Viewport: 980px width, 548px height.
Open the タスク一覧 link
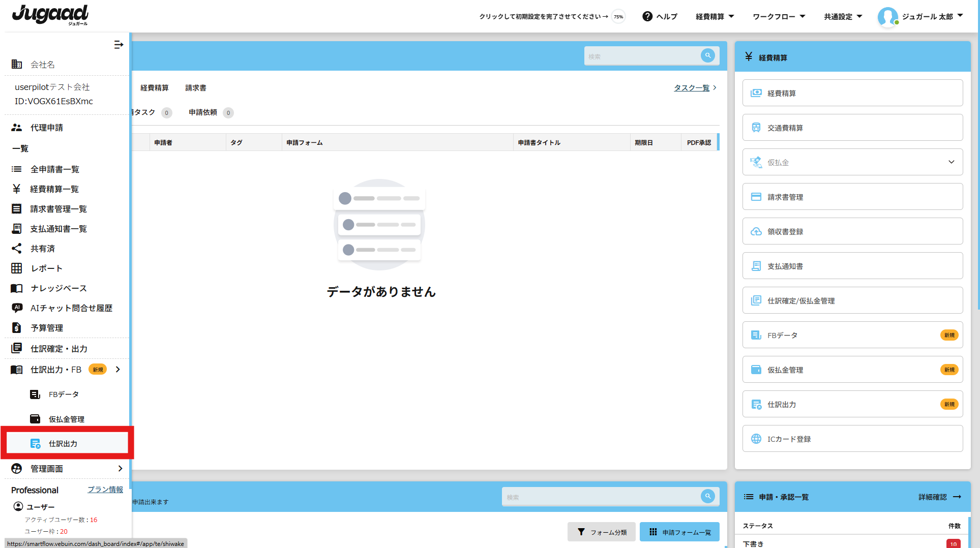click(x=692, y=88)
